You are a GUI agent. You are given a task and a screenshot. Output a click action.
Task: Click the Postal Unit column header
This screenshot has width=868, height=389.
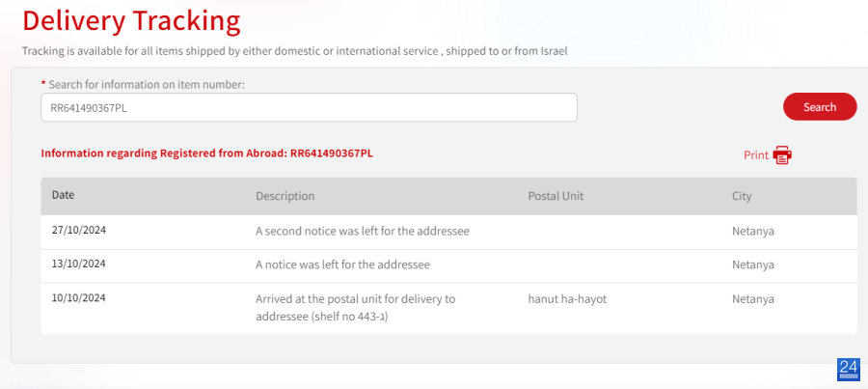coord(556,196)
